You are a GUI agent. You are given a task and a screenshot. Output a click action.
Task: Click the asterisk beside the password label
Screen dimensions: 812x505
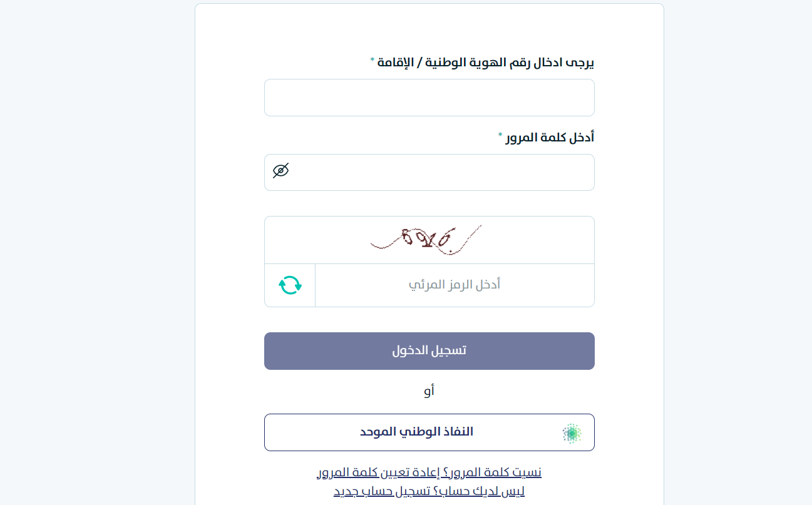pyautogui.click(x=500, y=135)
